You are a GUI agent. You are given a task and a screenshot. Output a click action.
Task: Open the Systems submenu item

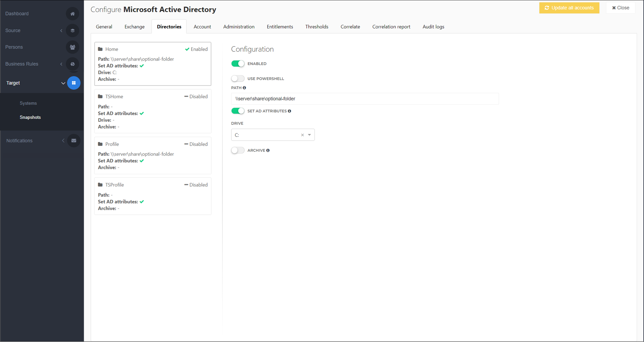pos(28,103)
